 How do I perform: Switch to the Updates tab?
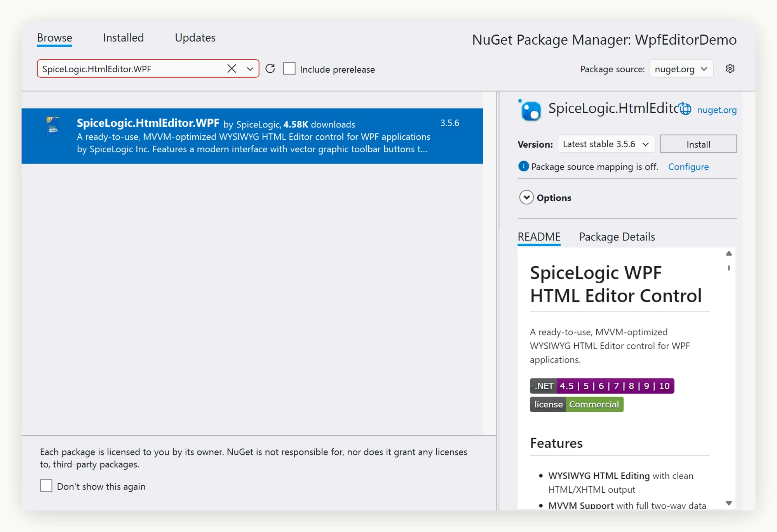[195, 38]
